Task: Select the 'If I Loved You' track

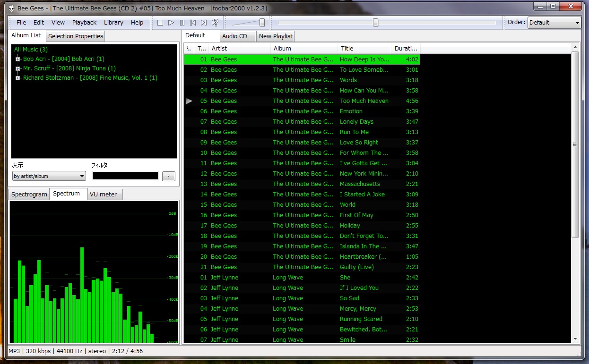Action: (x=302, y=288)
